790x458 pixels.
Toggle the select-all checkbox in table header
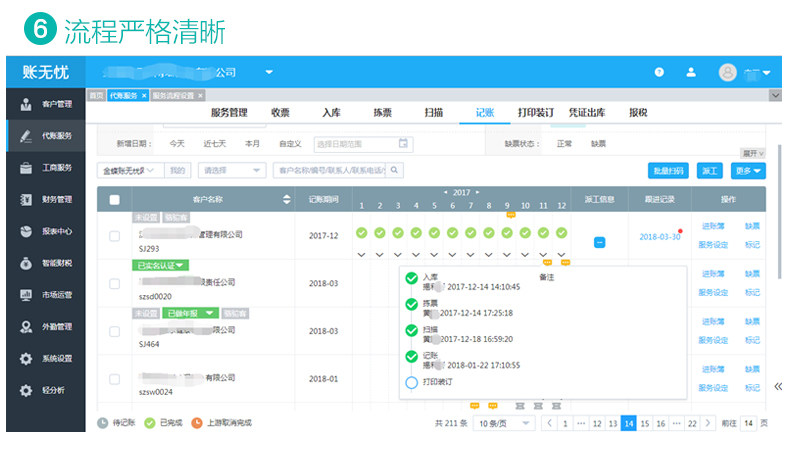click(114, 200)
